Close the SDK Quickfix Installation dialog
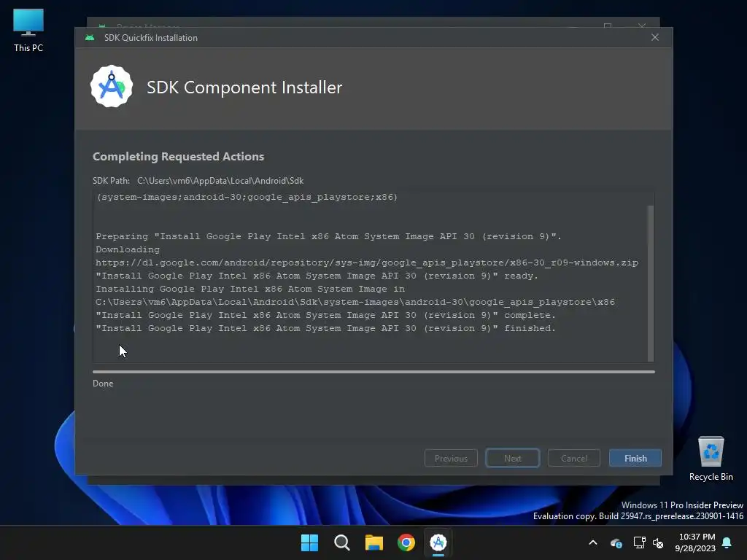747x560 pixels. pyautogui.click(x=655, y=37)
